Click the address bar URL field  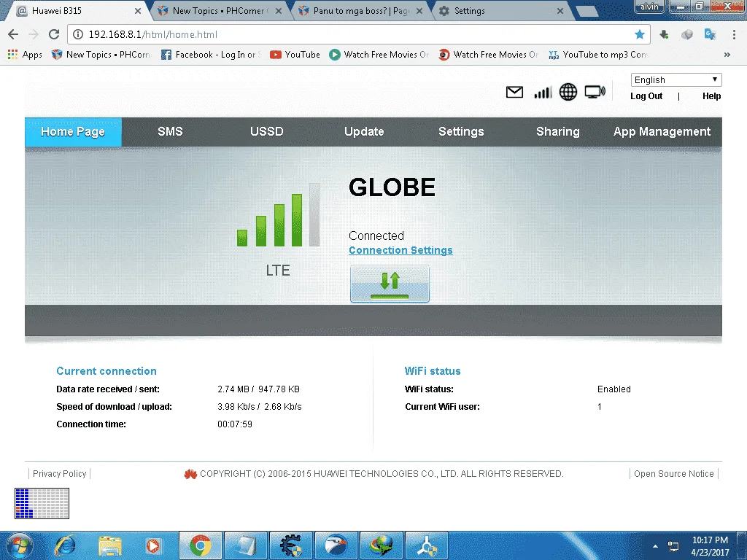point(357,34)
